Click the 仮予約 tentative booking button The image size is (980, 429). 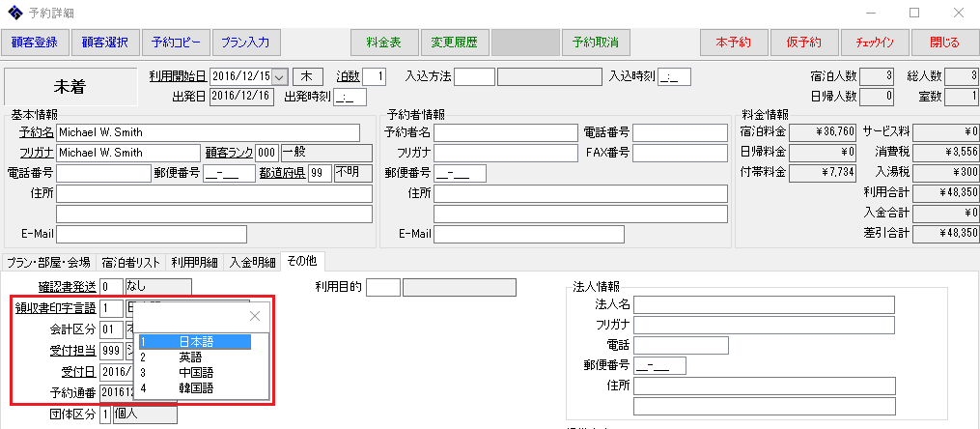tap(803, 43)
